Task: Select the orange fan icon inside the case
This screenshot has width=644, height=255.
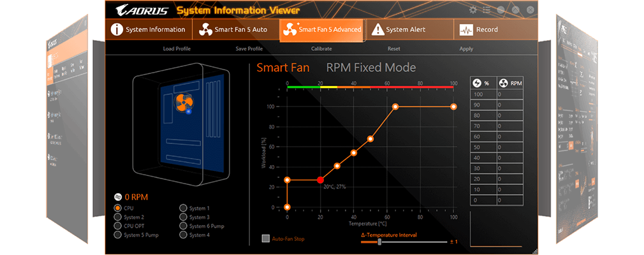Action: tap(183, 102)
